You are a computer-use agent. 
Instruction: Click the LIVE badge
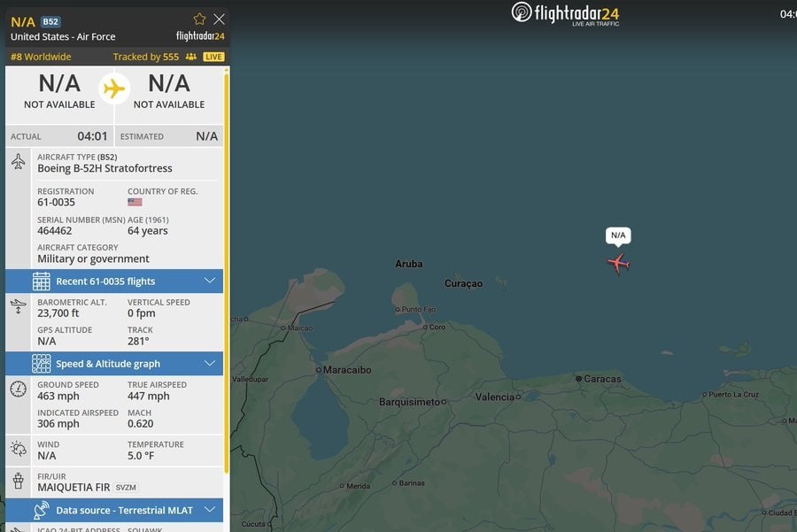point(213,57)
